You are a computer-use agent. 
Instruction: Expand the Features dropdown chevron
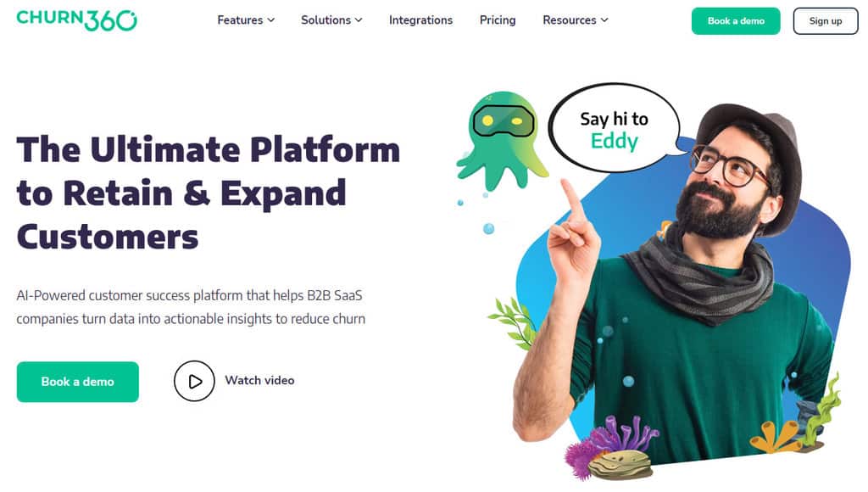[270, 20]
